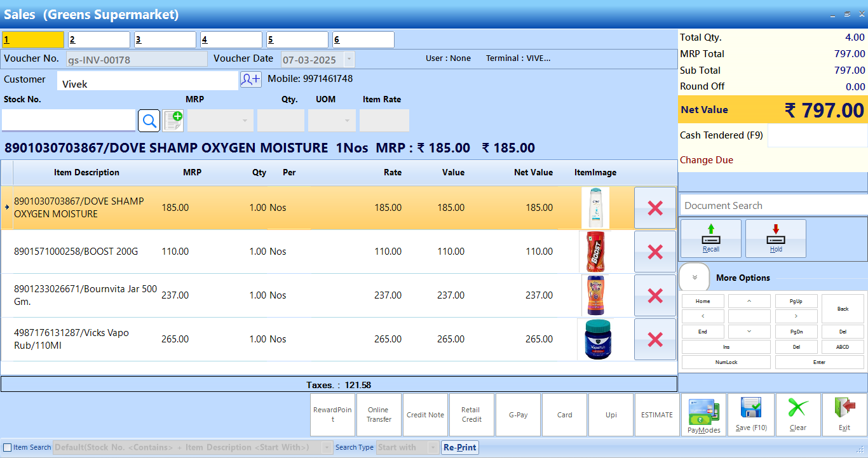Pay using G-Pay
868x458 pixels.
coord(519,415)
